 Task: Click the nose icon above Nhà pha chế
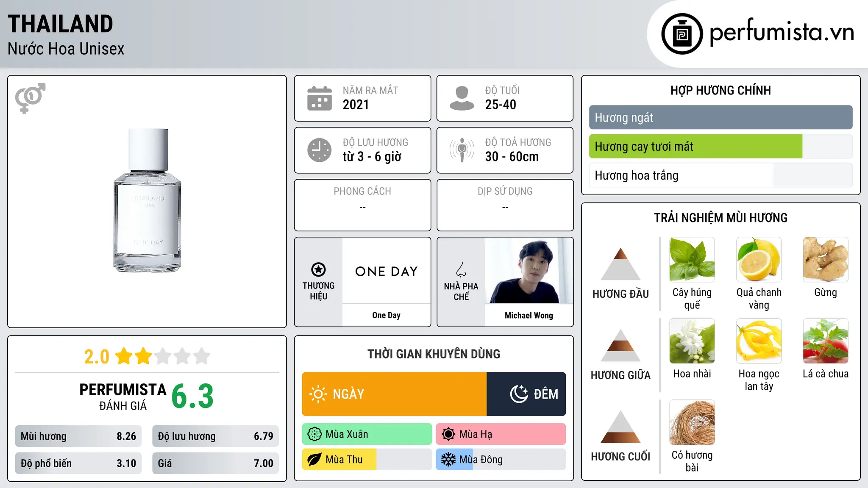point(461,269)
